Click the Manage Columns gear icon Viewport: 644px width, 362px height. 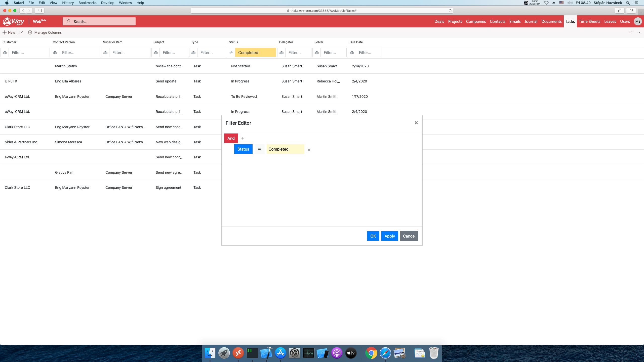coord(30,32)
